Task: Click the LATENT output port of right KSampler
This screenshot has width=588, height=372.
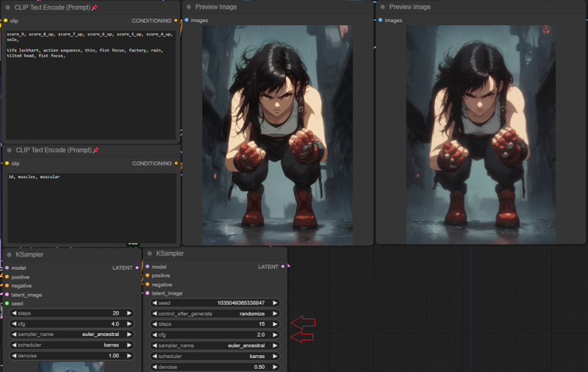Action: 284,267
